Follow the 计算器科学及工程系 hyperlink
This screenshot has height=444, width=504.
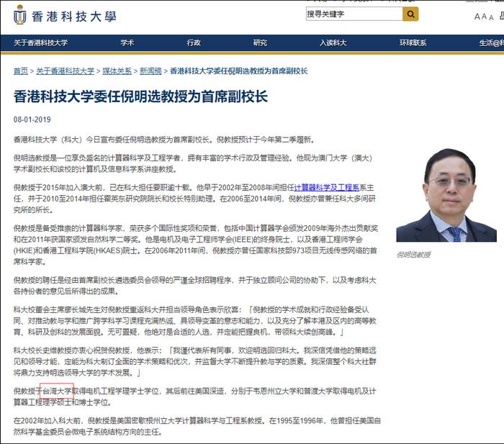point(327,188)
